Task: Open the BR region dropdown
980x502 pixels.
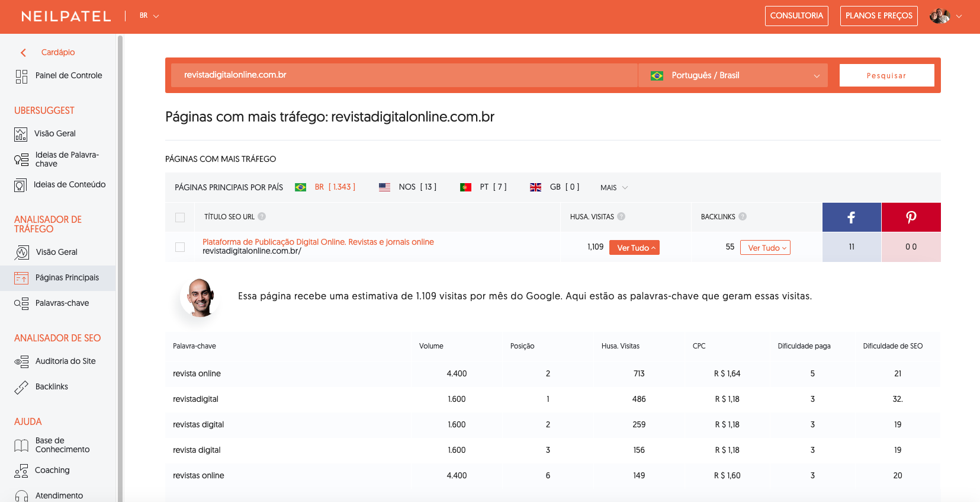Action: point(149,16)
